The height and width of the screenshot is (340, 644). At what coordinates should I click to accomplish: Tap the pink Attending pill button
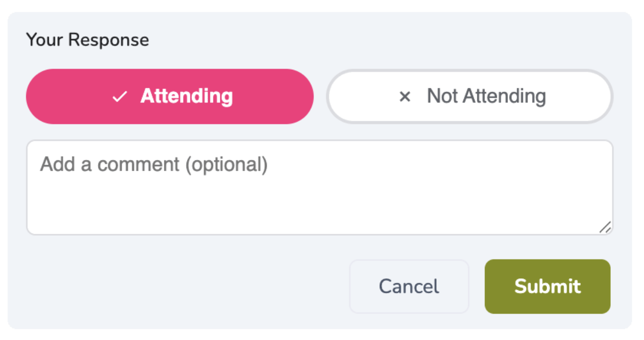pyautogui.click(x=169, y=97)
